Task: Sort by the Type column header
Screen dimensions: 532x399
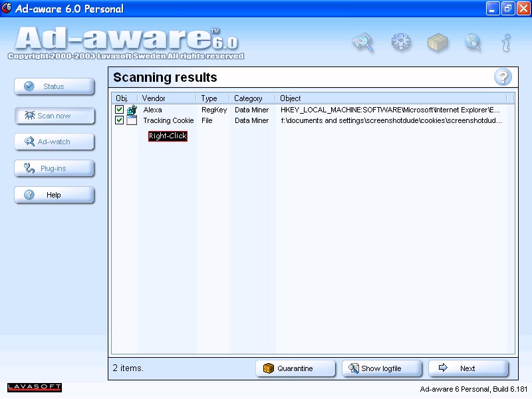Action: tap(213, 98)
